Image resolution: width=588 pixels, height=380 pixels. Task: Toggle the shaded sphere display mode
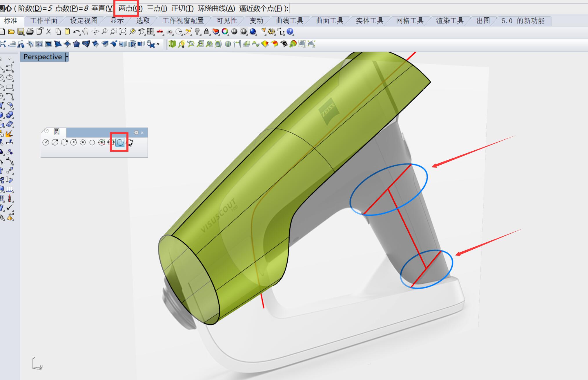pyautogui.click(x=234, y=32)
